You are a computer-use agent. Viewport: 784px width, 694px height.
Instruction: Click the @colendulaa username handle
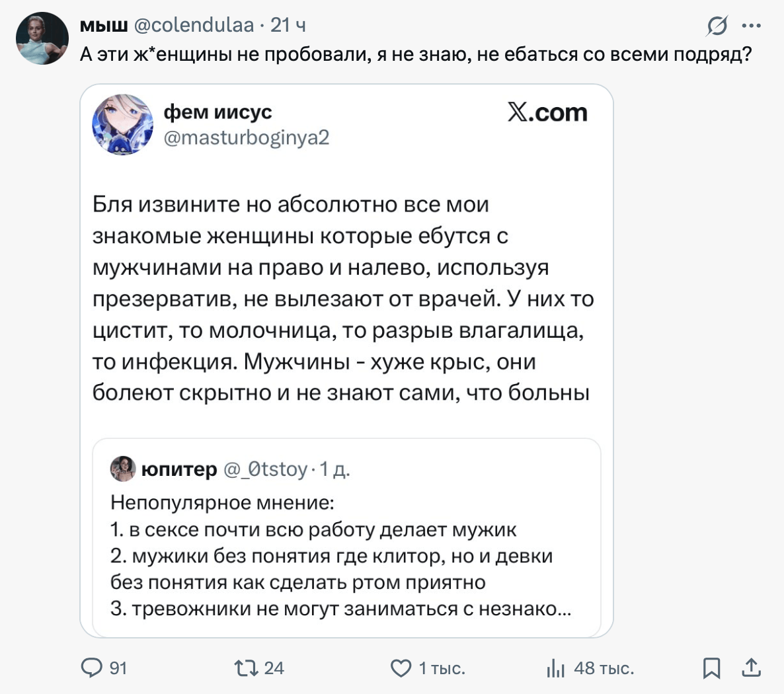point(194,25)
